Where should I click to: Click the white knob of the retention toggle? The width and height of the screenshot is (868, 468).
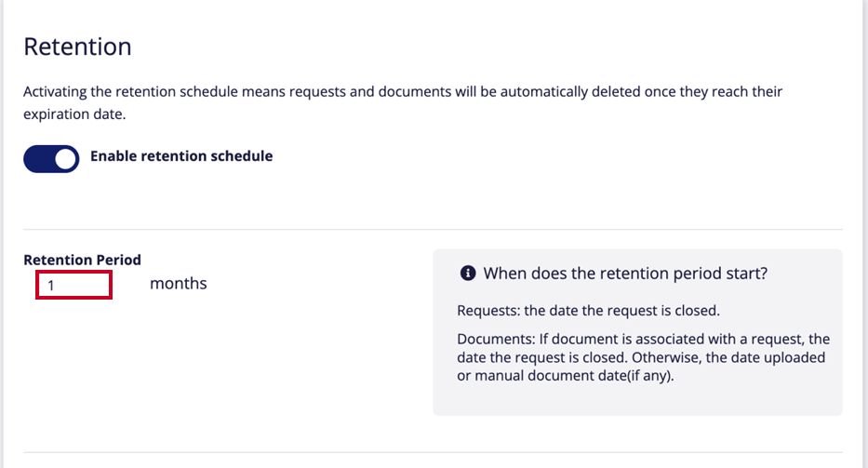coord(65,159)
